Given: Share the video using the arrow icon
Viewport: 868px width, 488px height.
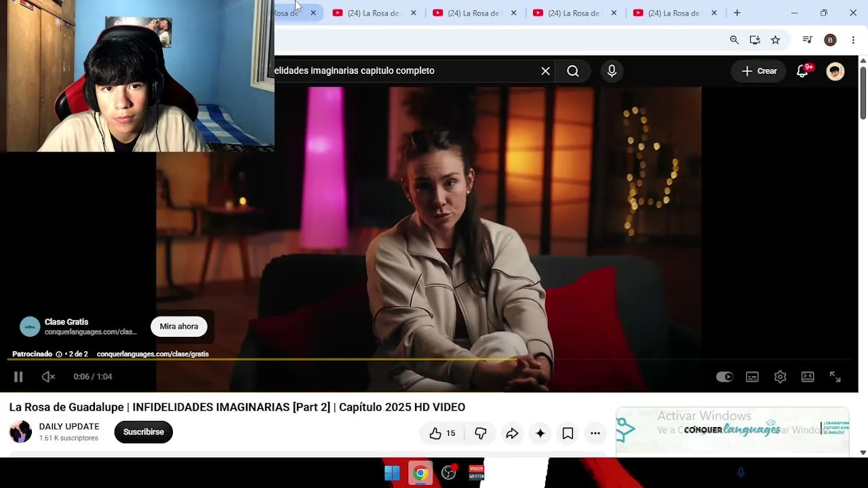Looking at the screenshot, I should coord(512,433).
